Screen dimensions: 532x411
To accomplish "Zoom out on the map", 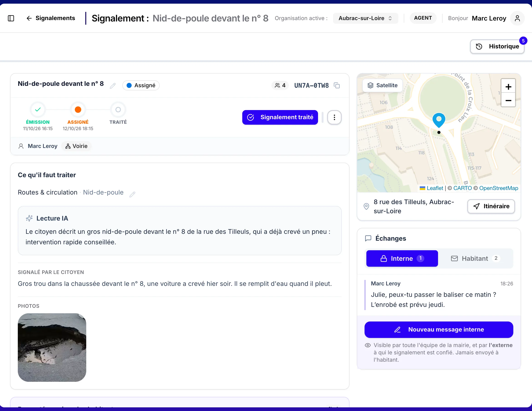I will [508, 100].
